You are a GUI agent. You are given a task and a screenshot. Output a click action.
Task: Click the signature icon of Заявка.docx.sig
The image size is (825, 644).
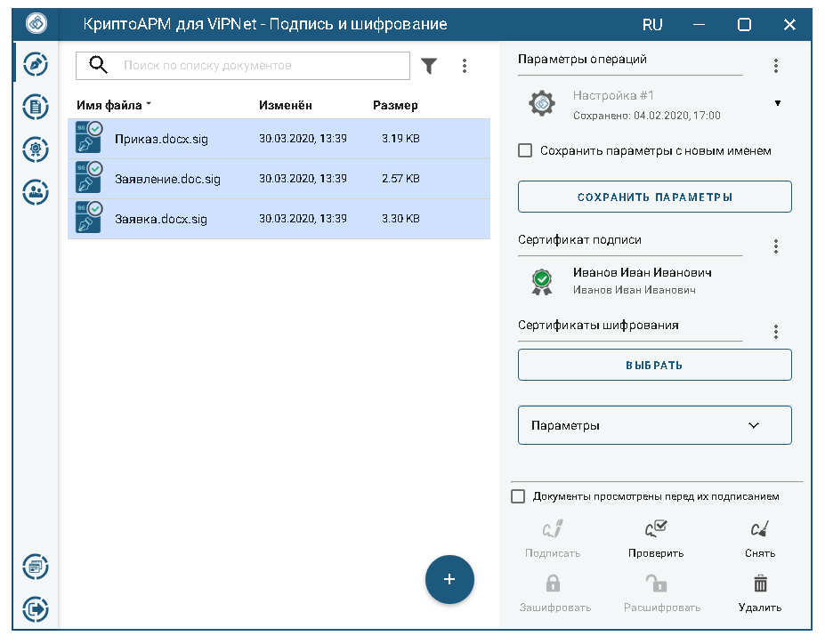89,217
